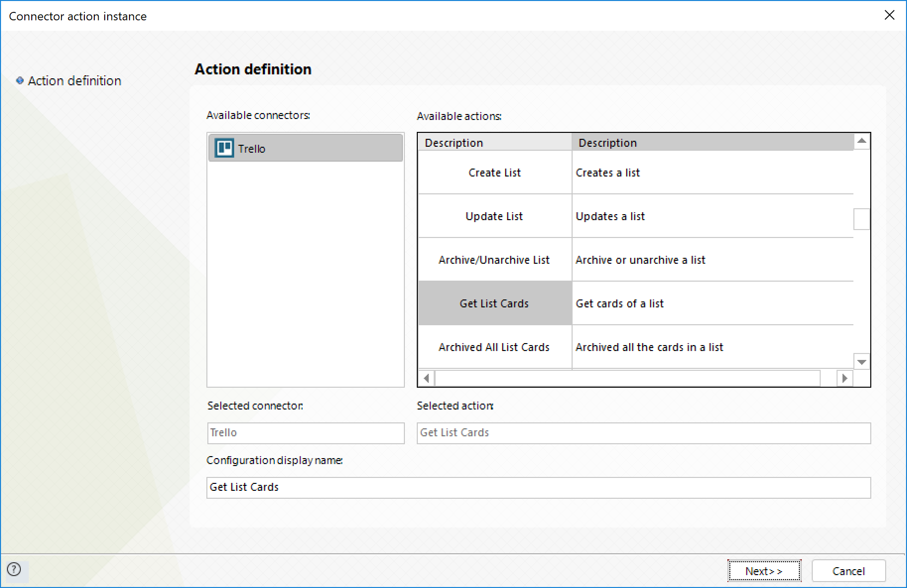Click the horizontal scroll left arrow
Viewport: 907px width, 588px height.
[x=426, y=378]
